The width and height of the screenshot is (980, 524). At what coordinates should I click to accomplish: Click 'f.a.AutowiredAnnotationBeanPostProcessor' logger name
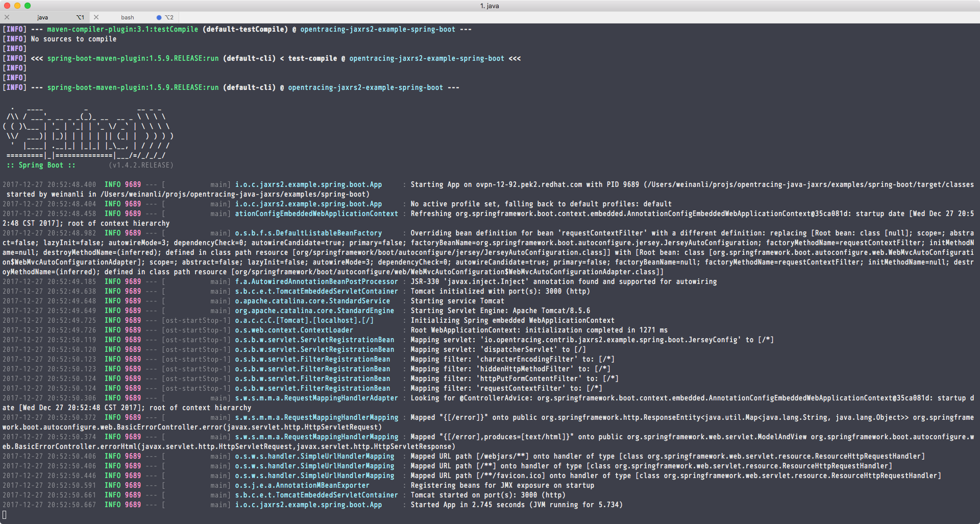click(316, 281)
